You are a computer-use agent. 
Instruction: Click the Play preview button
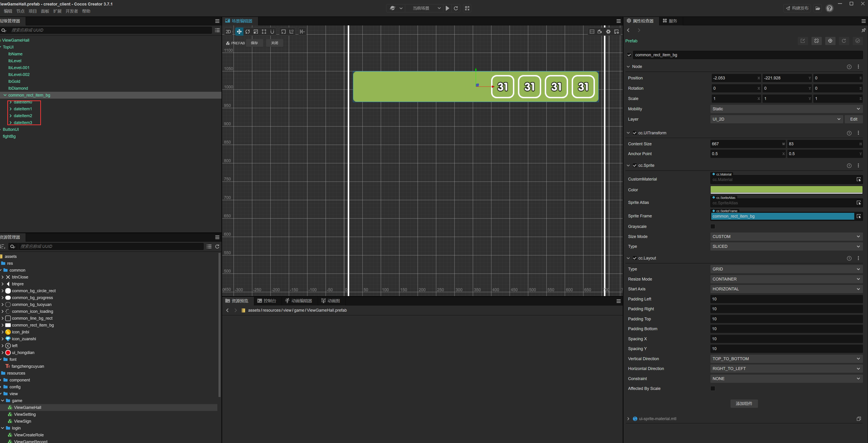(x=447, y=8)
